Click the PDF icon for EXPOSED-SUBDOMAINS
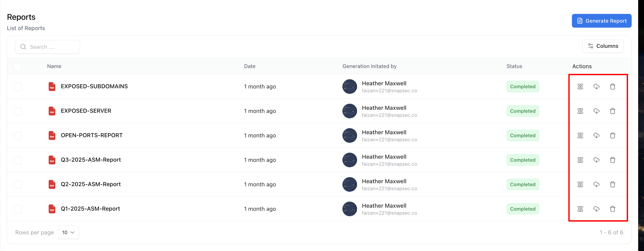The image size is (644, 251). [52, 86]
